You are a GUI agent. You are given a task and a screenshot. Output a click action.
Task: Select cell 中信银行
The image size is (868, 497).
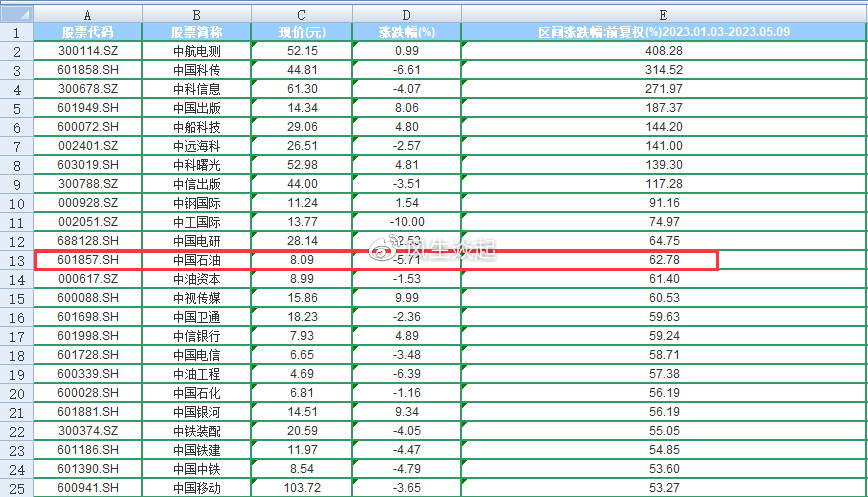point(197,336)
